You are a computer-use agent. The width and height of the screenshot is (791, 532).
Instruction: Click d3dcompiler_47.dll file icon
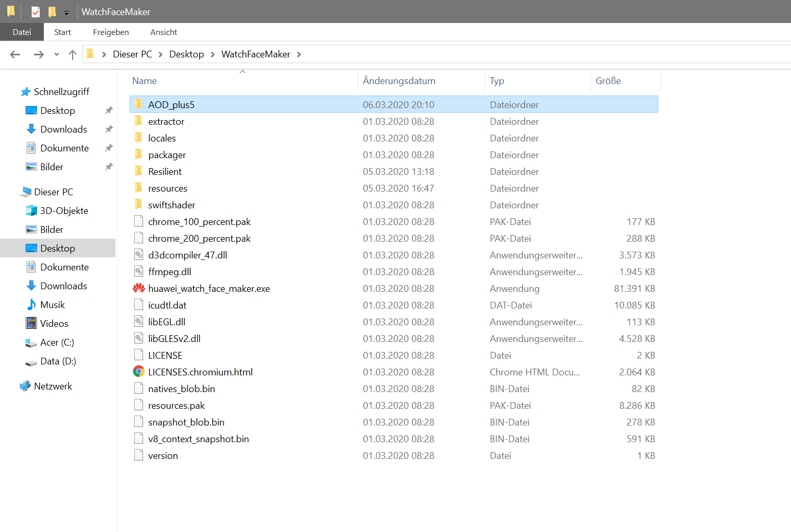pos(138,255)
